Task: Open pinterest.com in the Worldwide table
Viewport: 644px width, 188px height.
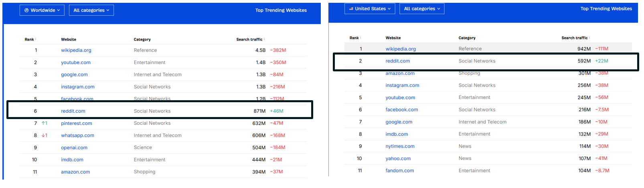Action: point(77,123)
